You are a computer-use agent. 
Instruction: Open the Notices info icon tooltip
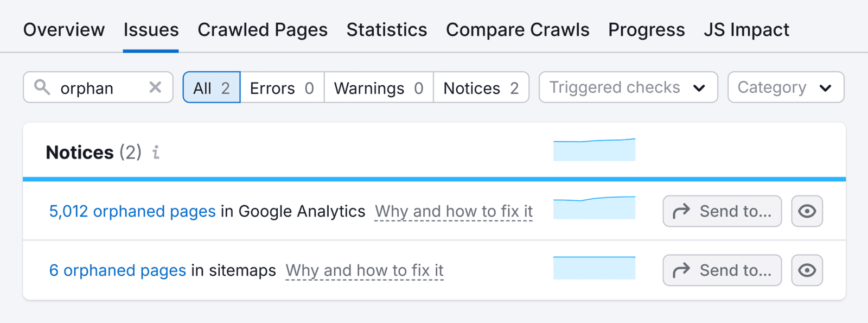tap(156, 153)
